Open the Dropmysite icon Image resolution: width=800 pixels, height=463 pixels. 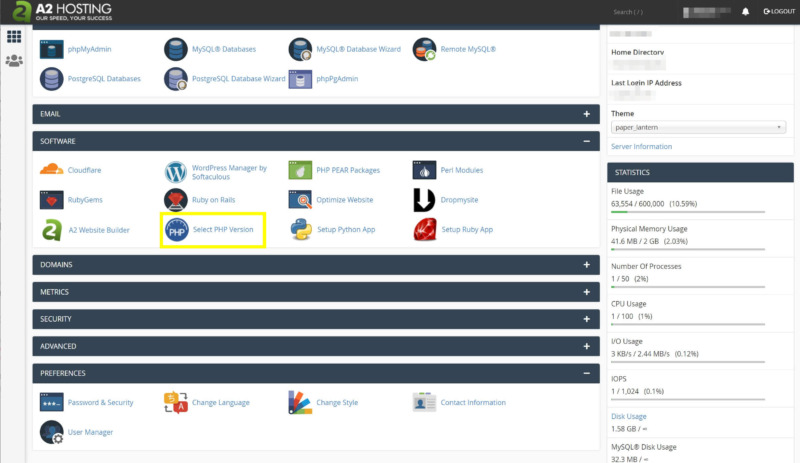point(425,200)
